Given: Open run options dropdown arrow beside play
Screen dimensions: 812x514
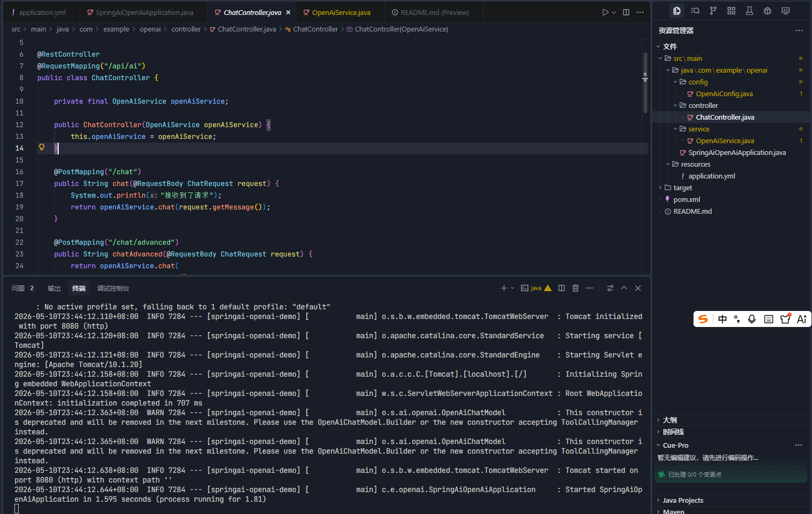Looking at the screenshot, I should pyautogui.click(x=614, y=12).
